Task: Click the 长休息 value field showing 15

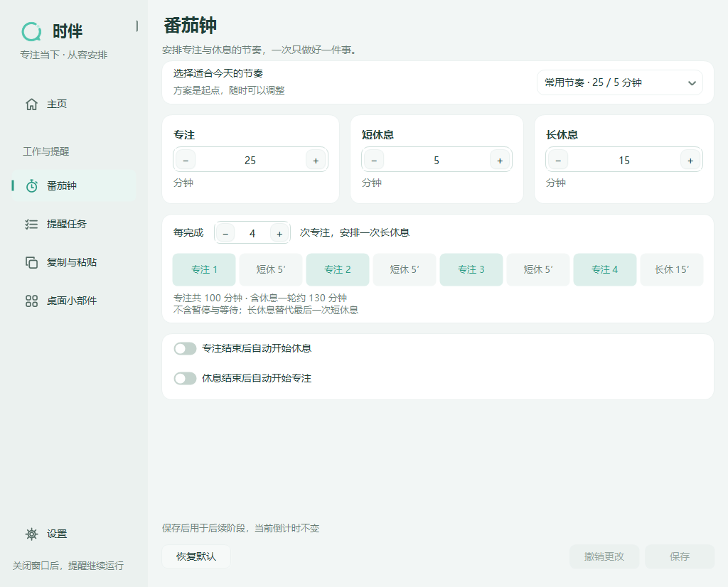Action: [624, 160]
